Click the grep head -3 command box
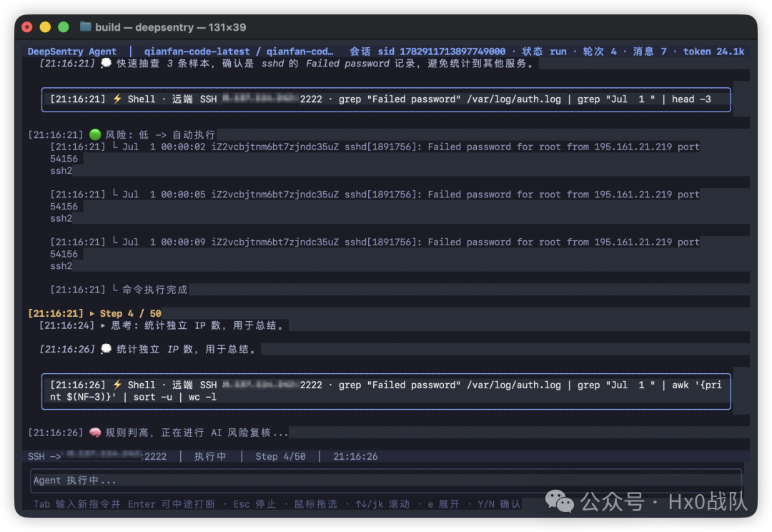Screen dimensions: 772x532 [386, 99]
